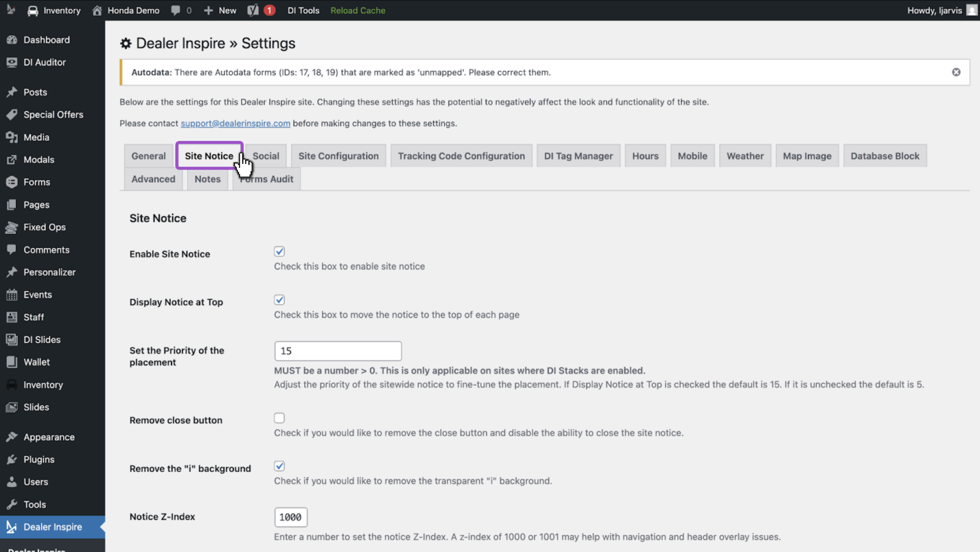Click the Special Offers tag icon
The height and width of the screenshot is (552, 980).
tap(12, 115)
